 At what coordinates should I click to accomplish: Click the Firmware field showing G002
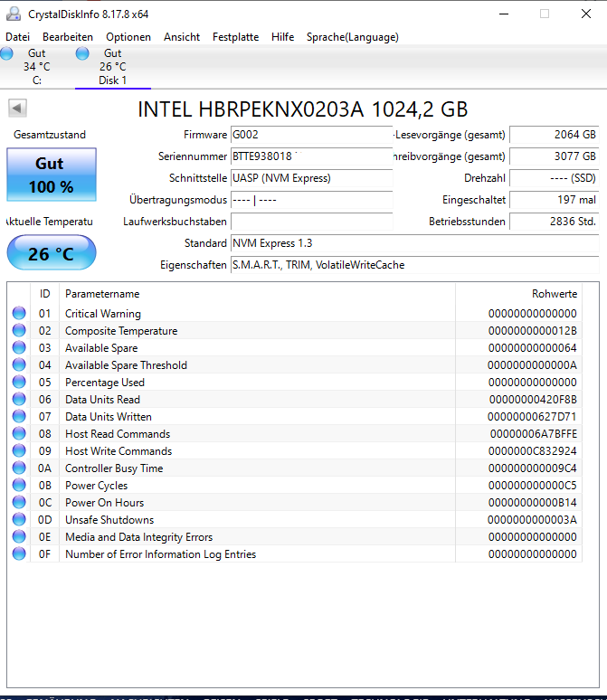click(311, 135)
